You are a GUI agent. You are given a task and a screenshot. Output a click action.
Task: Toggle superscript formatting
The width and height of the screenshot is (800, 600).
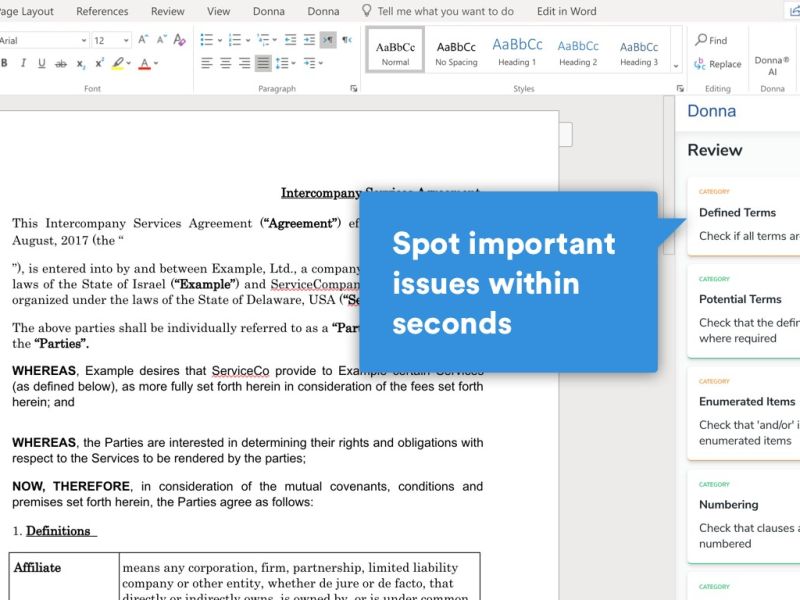tap(99, 63)
